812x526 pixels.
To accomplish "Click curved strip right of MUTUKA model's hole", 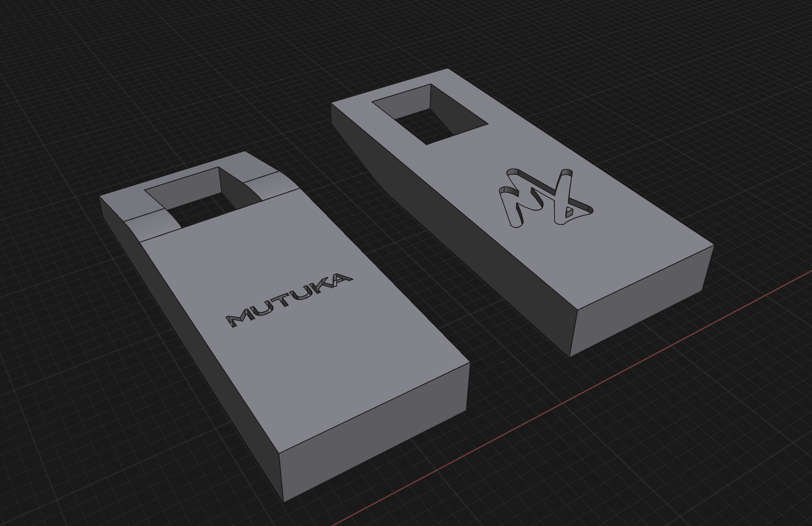I will (x=271, y=186).
